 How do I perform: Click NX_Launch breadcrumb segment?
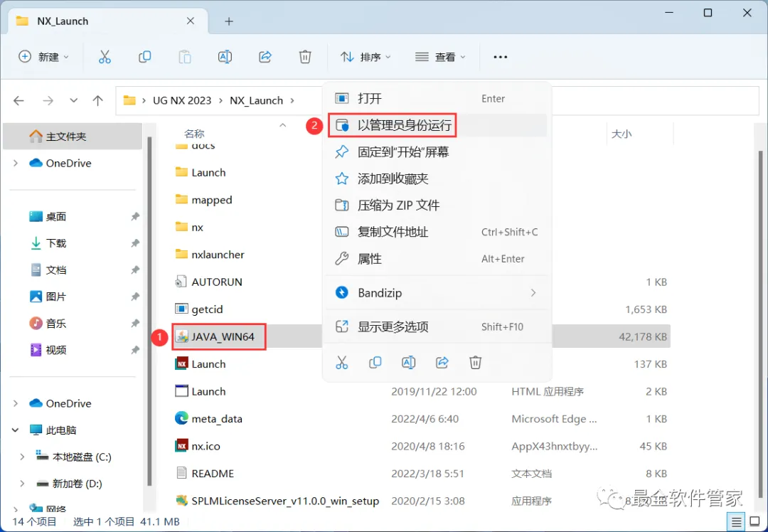(256, 100)
